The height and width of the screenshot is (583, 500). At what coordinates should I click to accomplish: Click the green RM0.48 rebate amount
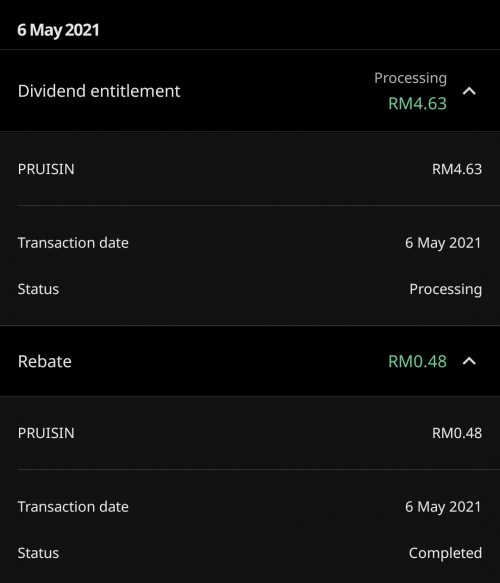pos(417,361)
